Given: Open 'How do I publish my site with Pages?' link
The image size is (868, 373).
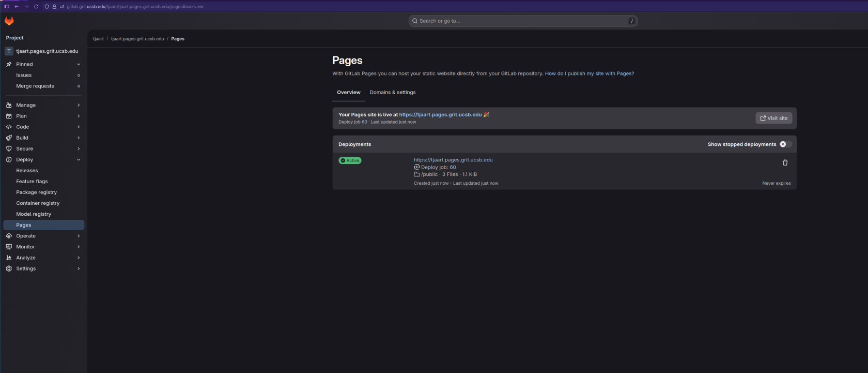Looking at the screenshot, I should tap(590, 73).
